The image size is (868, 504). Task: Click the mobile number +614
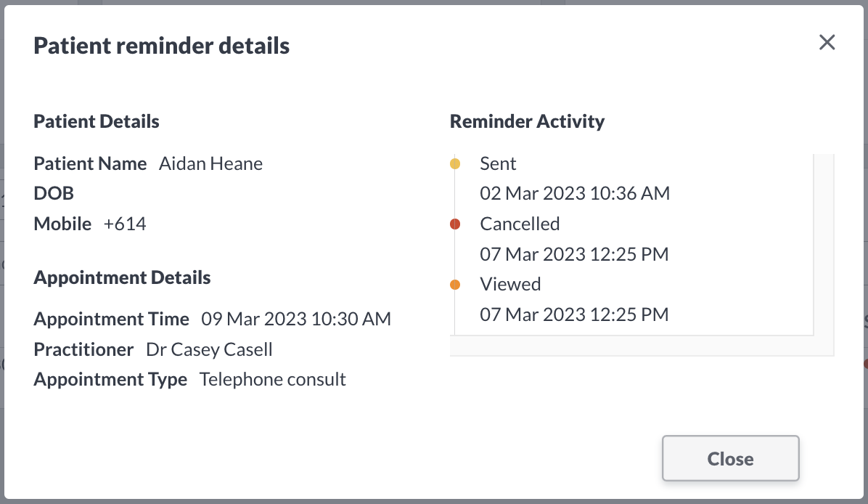[x=126, y=224]
